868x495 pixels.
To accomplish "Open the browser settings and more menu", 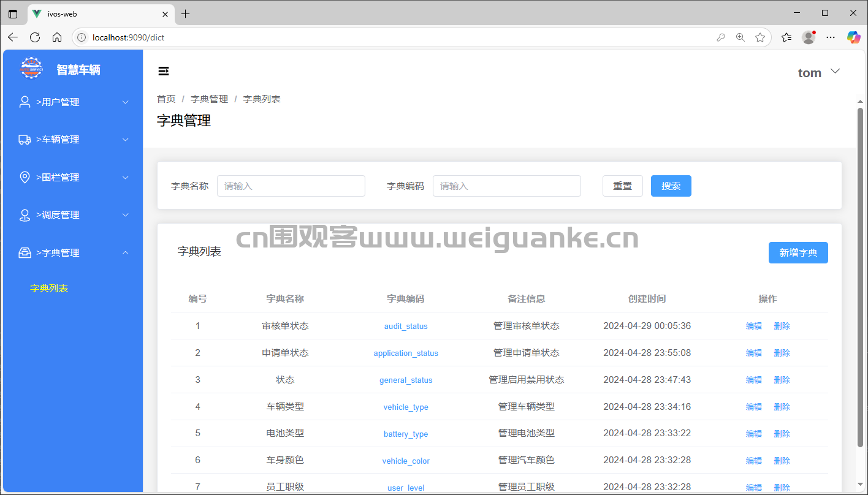I will tap(831, 37).
